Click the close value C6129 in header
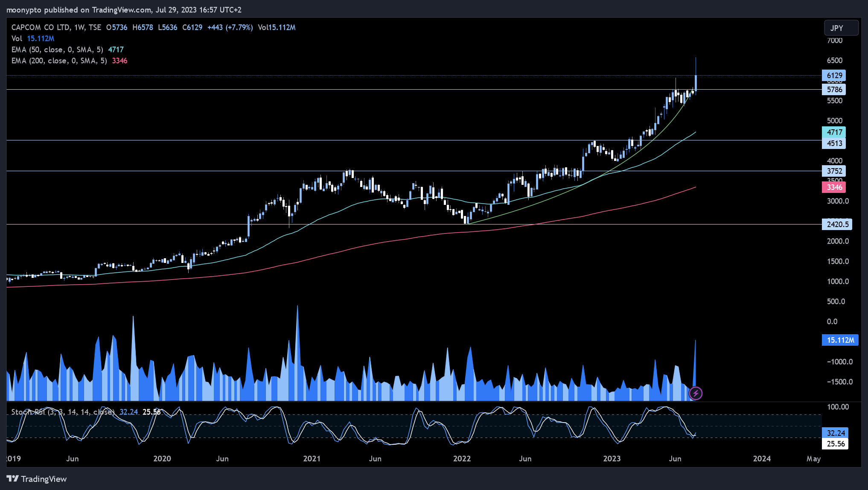Viewport: 868px width, 490px height. (x=192, y=27)
